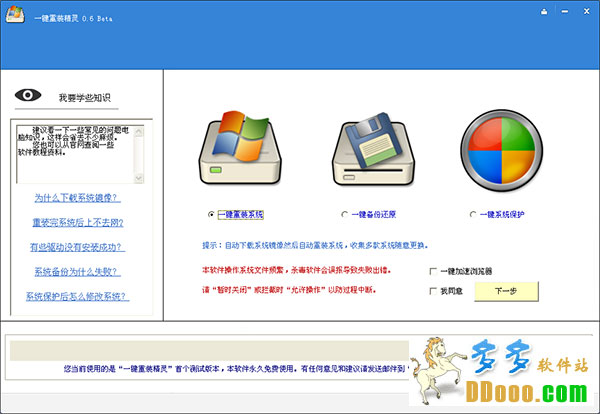Click the eye icon beside 我要学些知识
600x414 pixels.
pyautogui.click(x=28, y=95)
